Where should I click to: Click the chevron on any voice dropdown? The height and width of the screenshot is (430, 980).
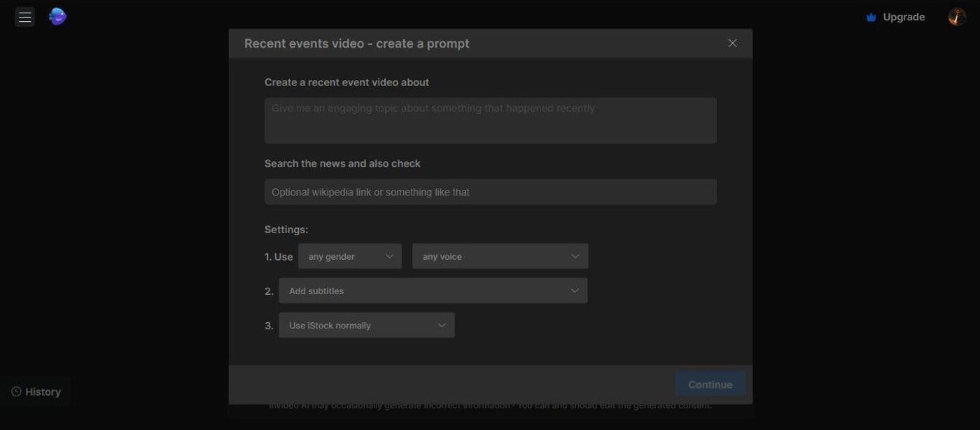pyautogui.click(x=575, y=256)
